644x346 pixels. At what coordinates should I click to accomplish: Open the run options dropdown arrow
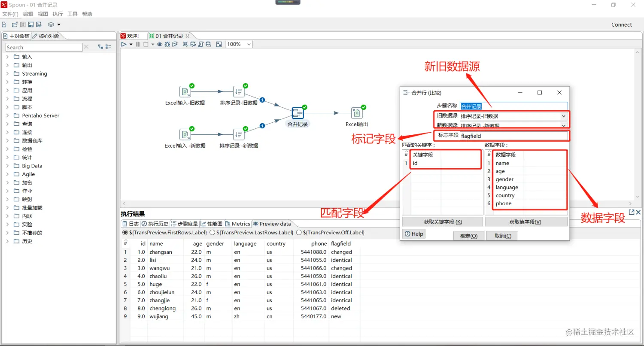click(x=131, y=44)
